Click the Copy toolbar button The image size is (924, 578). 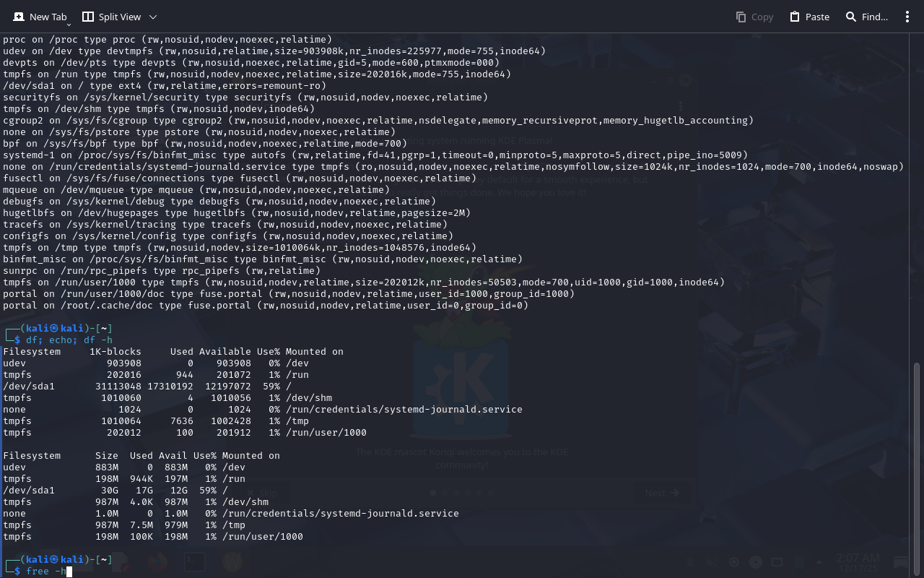click(x=754, y=17)
